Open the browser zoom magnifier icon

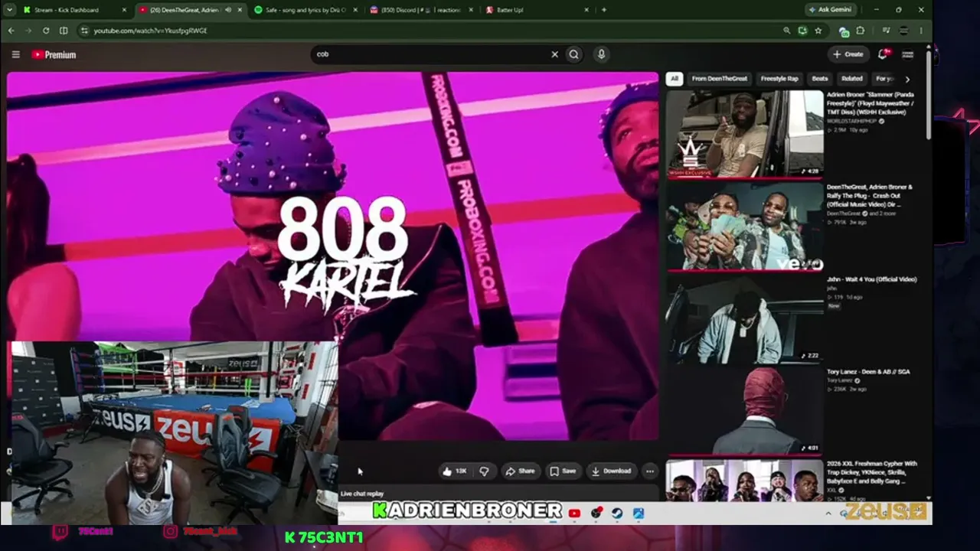coord(786,31)
